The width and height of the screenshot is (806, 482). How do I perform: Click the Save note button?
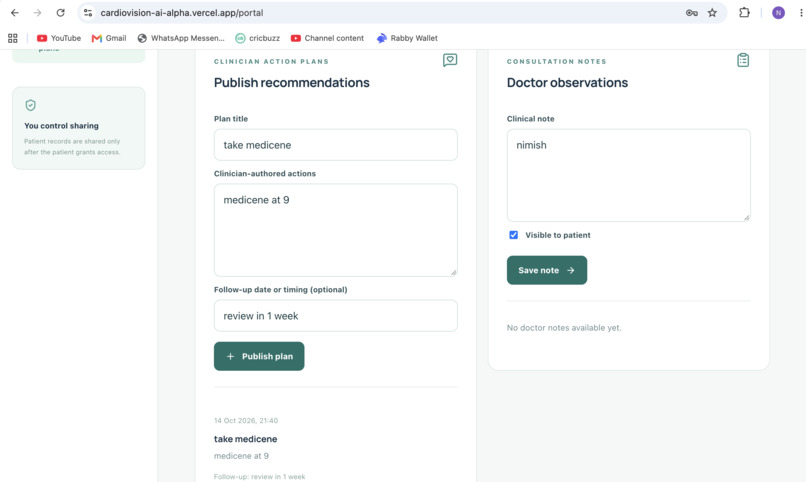pos(547,270)
